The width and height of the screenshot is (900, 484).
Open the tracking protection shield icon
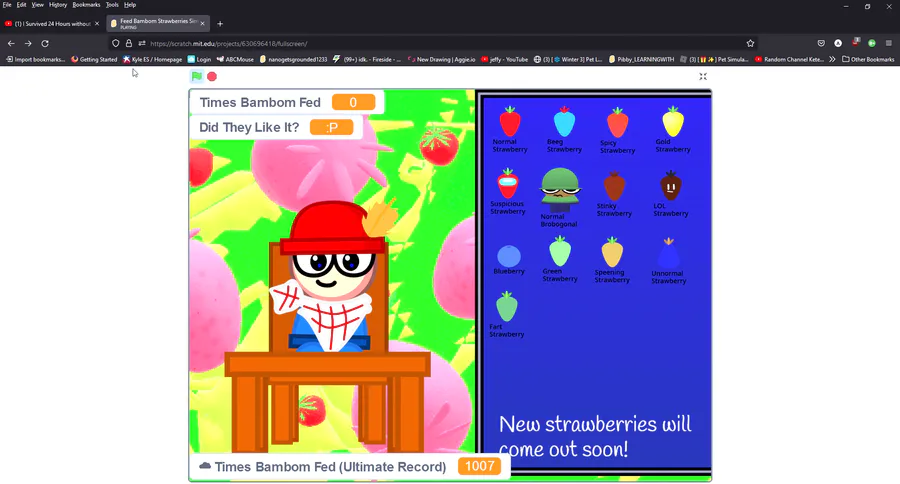click(115, 43)
